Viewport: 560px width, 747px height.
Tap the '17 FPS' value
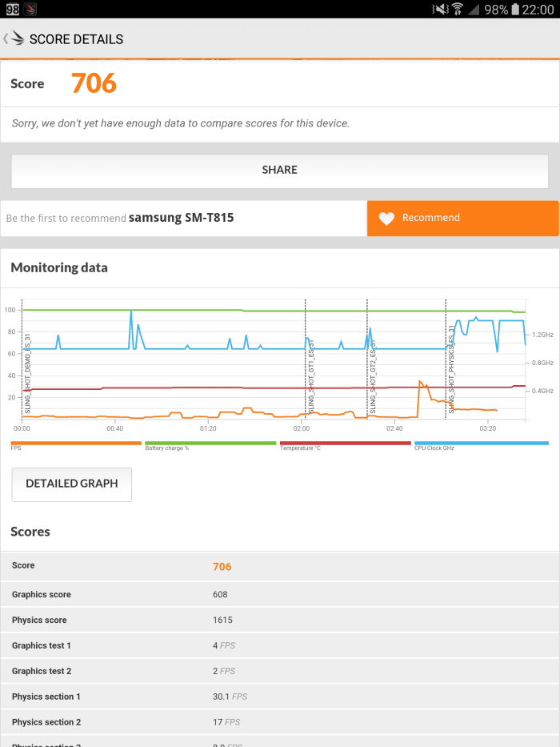[226, 722]
